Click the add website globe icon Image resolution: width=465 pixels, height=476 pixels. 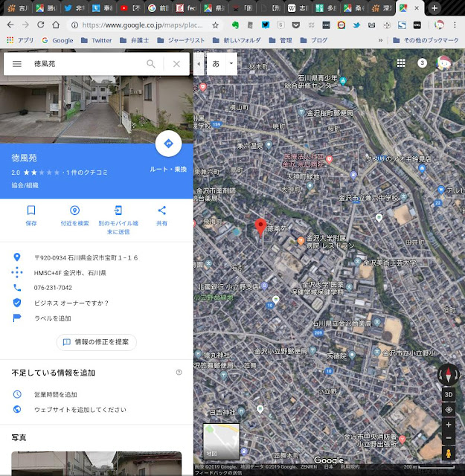tap(17, 409)
